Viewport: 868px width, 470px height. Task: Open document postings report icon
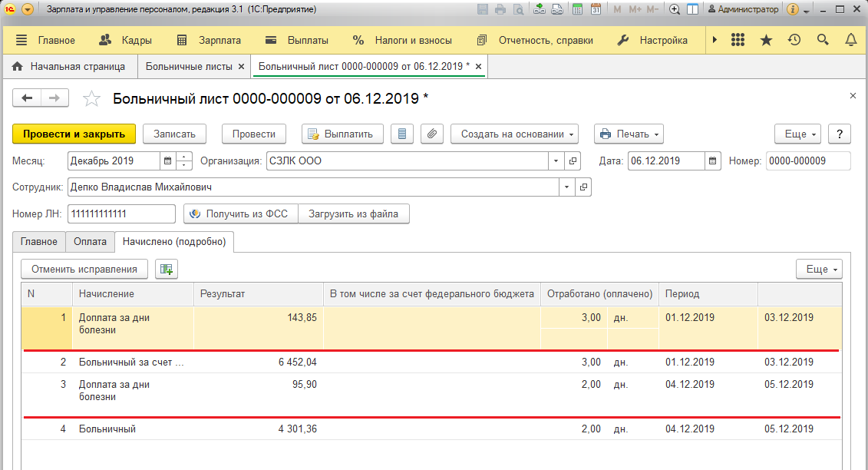coord(402,134)
